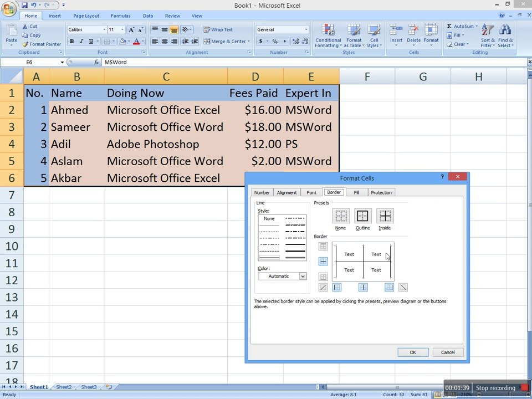Screen dimensions: 532x399
Task: Expand Conditional Formatting menu
Action: point(328,36)
